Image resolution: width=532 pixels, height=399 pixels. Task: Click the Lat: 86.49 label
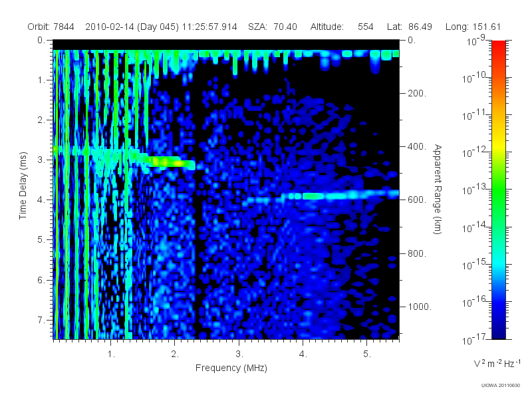[x=410, y=27]
